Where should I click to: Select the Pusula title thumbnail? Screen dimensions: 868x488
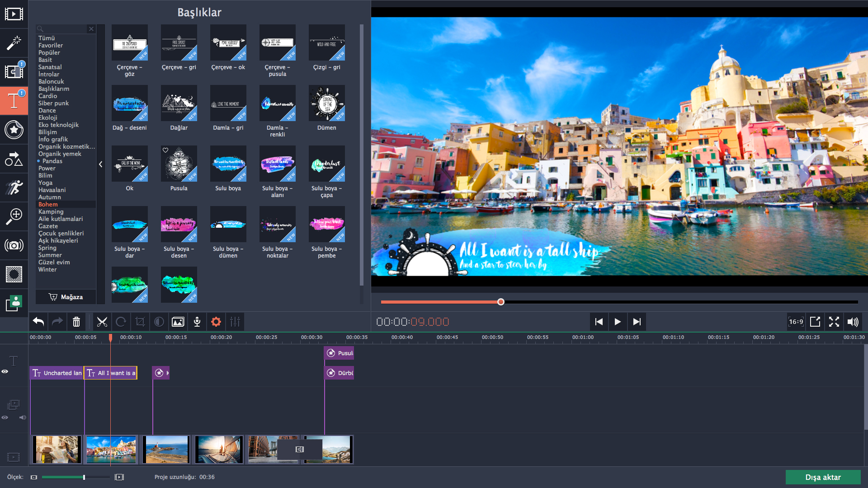click(x=179, y=164)
